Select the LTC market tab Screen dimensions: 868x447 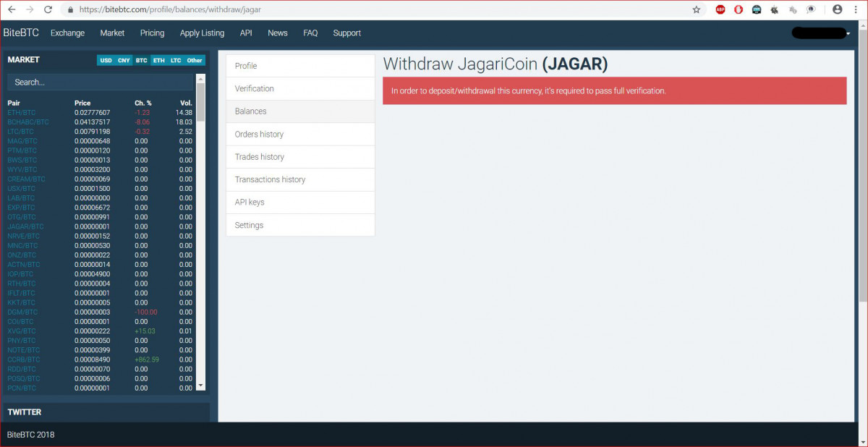[176, 60]
